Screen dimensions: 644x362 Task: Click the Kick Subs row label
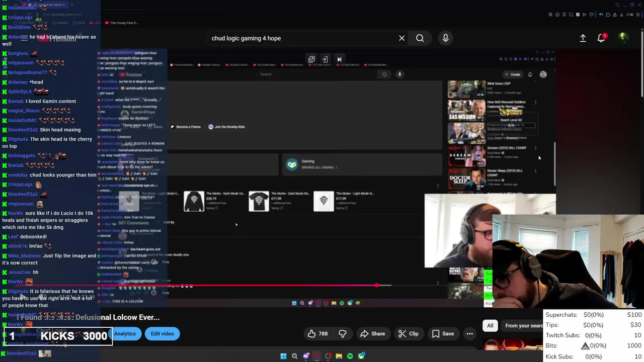(559, 356)
